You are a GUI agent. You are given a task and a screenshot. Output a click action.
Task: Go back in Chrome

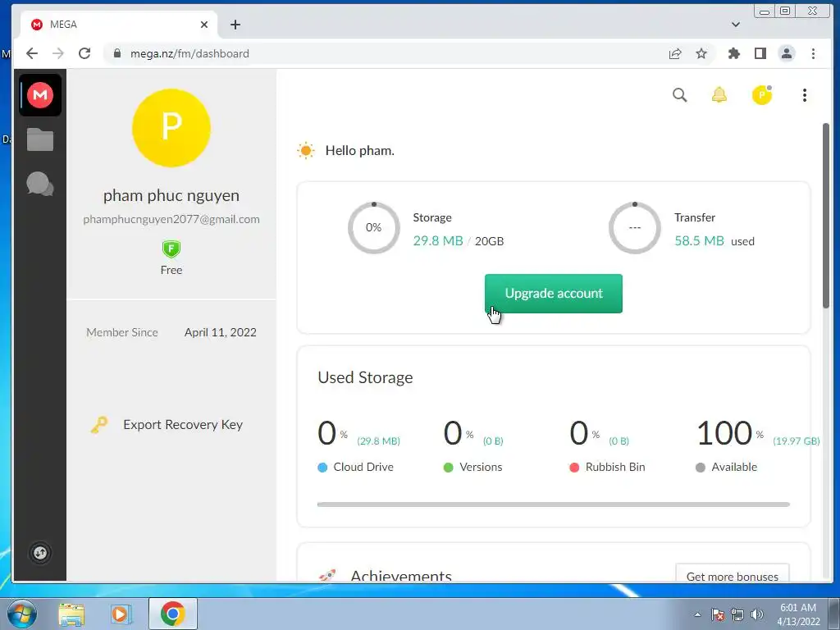(x=32, y=53)
